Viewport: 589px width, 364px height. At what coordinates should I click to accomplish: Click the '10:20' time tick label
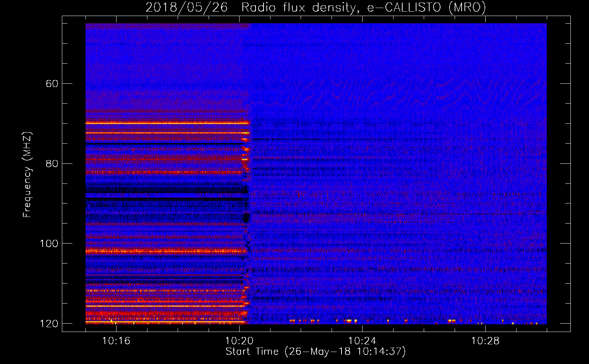pyautogui.click(x=239, y=341)
